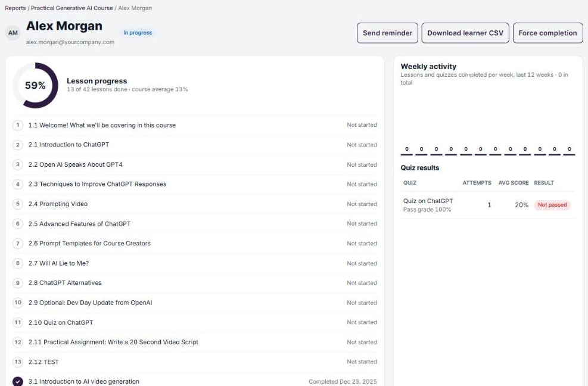Click the Weekly activity heading

(428, 66)
